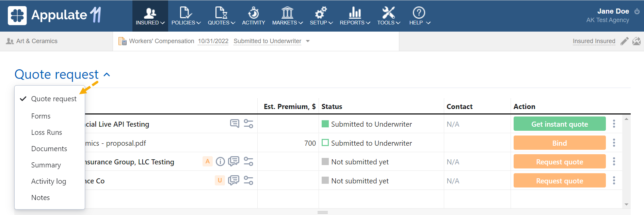This screenshot has width=644, height=215.
Task: Click info icon in Insurance Group row
Action: (221, 161)
